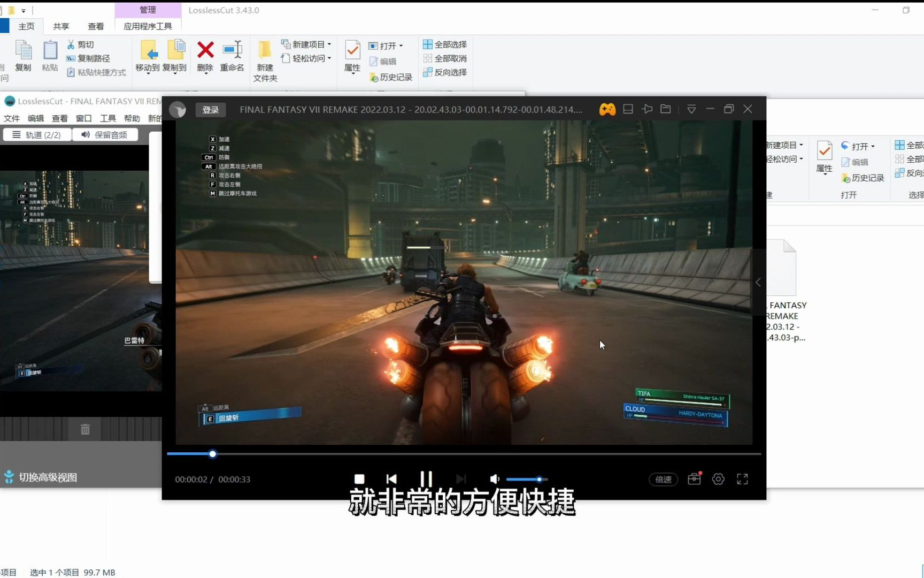Open 移动到 move to dropdown
Screen dimensions: 924x578
[147, 57]
